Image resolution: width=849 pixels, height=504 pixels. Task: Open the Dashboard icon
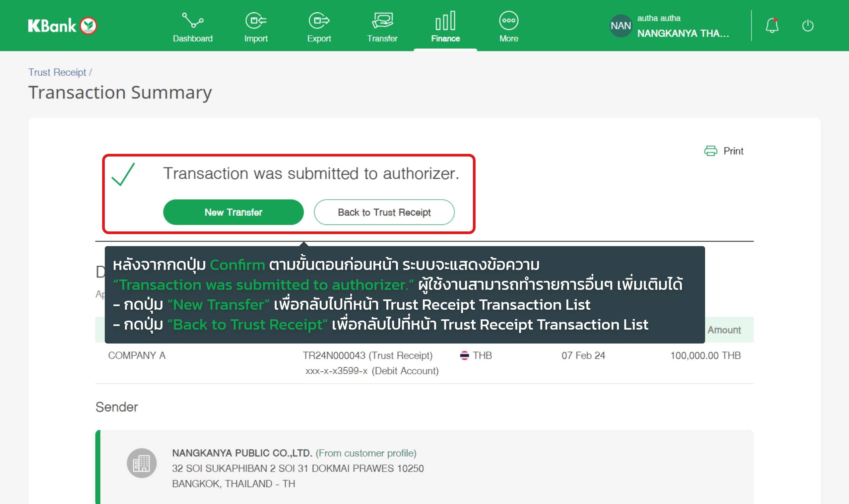pyautogui.click(x=193, y=20)
